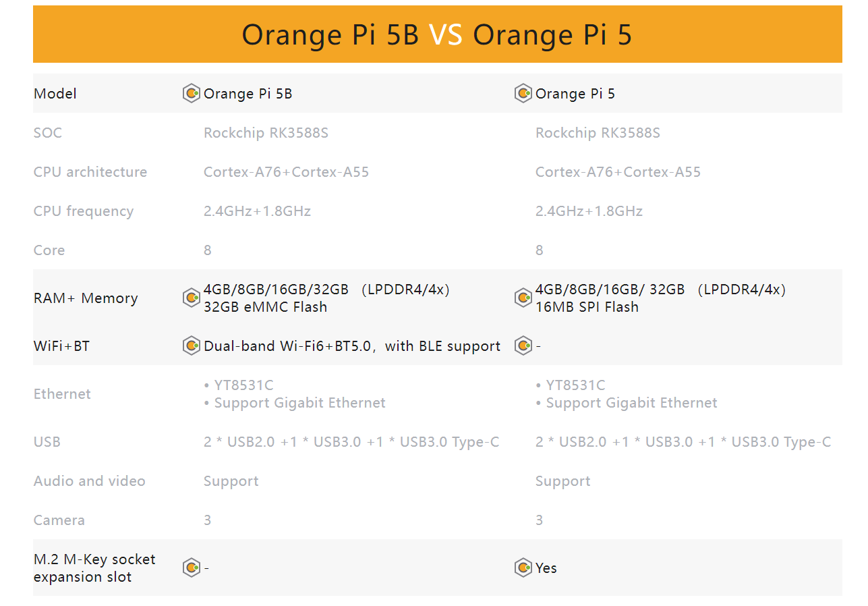Screen dimensions: 868x606
Task: Click the hexagon icon beside Orange Pi 5B model
Action: (192, 93)
